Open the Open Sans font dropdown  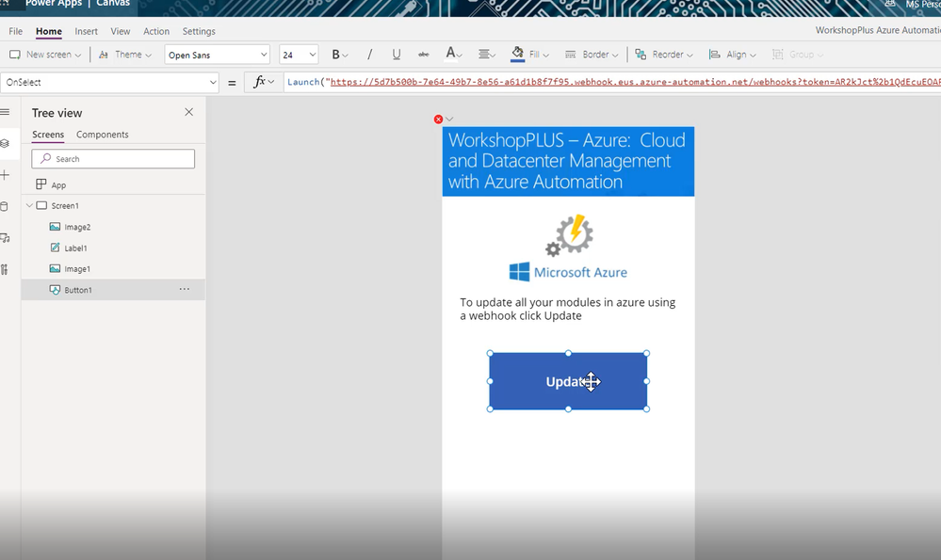coord(217,55)
